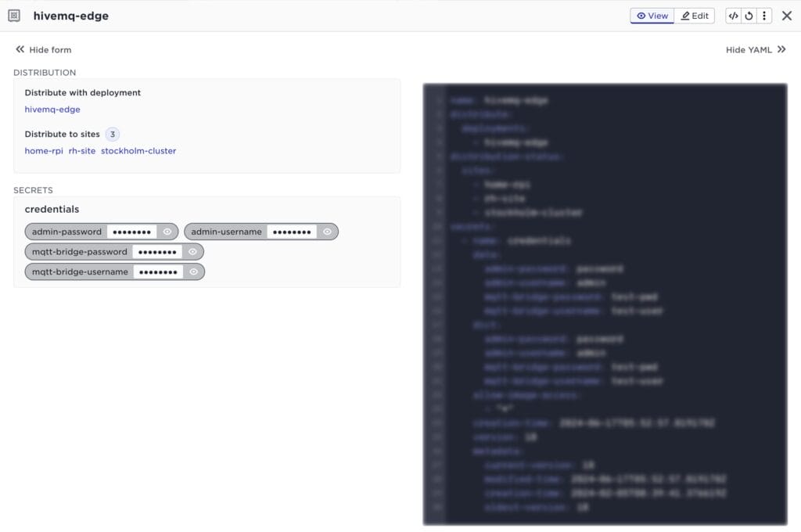The height and width of the screenshot is (532, 801).
Task: Open the vertical three-dot options menu
Action: click(x=764, y=16)
